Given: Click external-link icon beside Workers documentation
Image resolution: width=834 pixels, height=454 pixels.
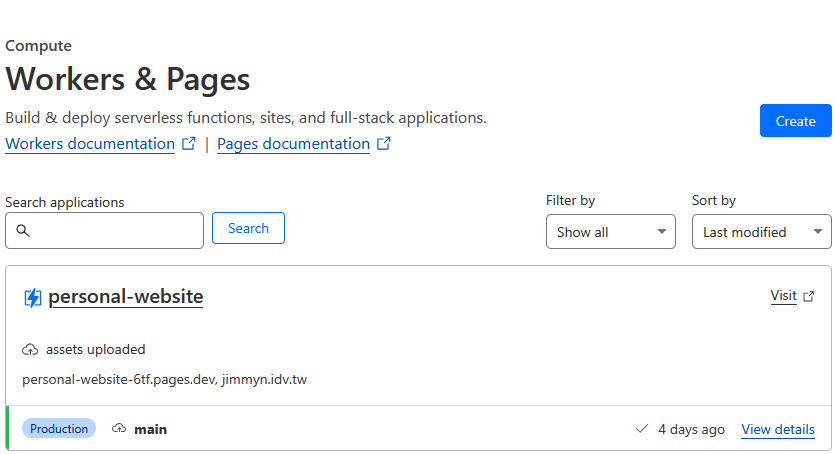Looking at the screenshot, I should point(189,144).
